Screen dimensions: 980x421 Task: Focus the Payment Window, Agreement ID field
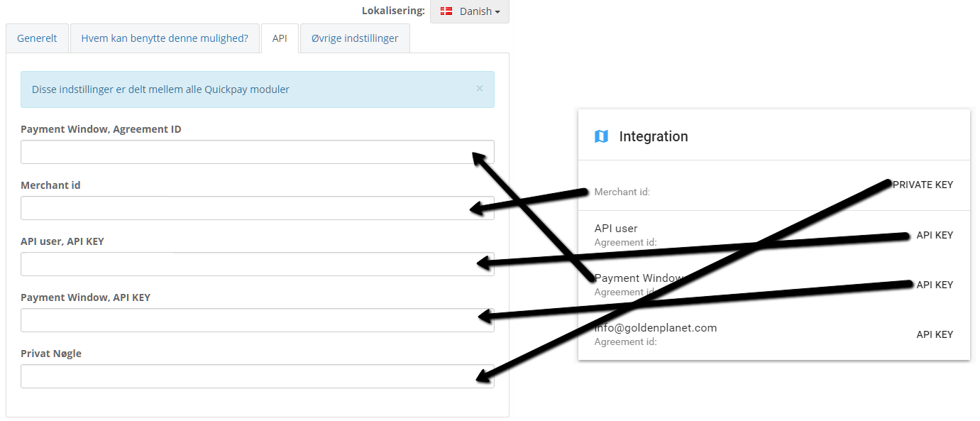[x=258, y=152]
